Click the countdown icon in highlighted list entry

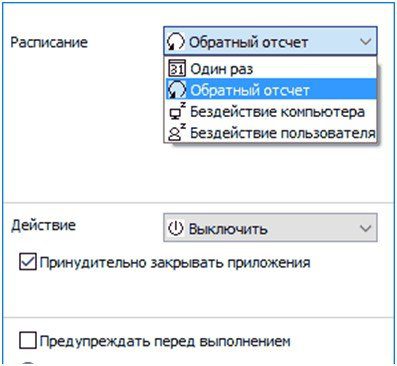(177, 90)
